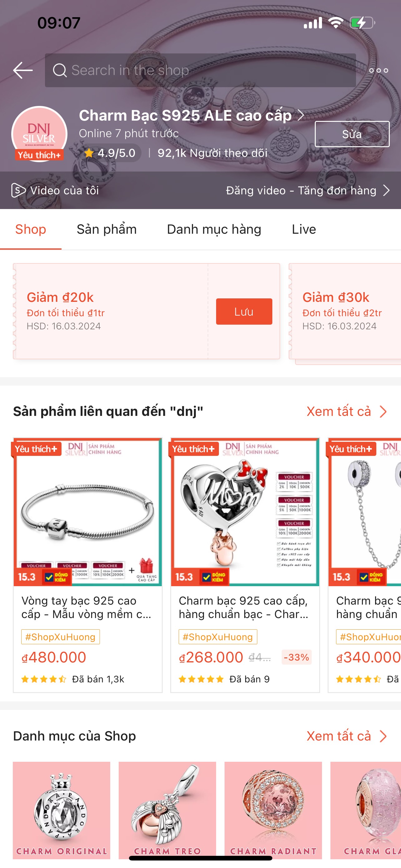This screenshot has width=401, height=868.
Task: Open the Live tab
Action: [304, 229]
